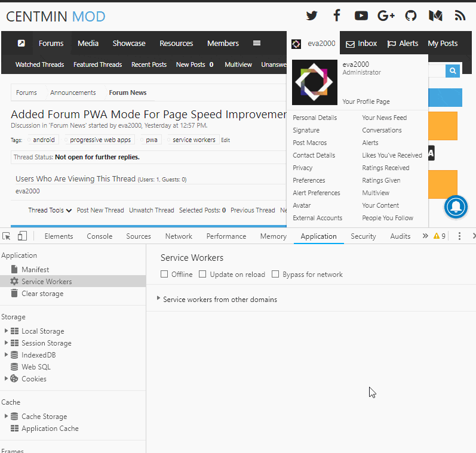Open large profile avatar image
Viewport: 476px width, 453px height.
[x=315, y=82]
